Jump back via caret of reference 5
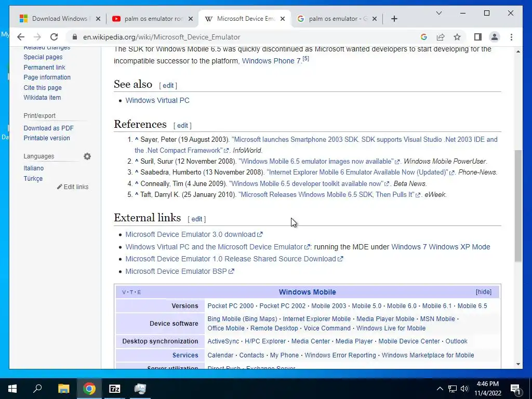This screenshot has height=399, width=532. click(137, 194)
